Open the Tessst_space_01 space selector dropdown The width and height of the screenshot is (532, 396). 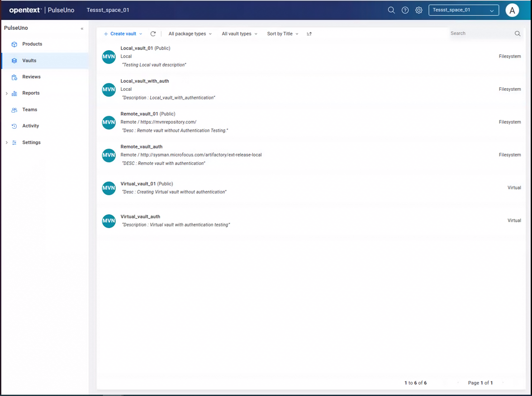pyautogui.click(x=463, y=10)
